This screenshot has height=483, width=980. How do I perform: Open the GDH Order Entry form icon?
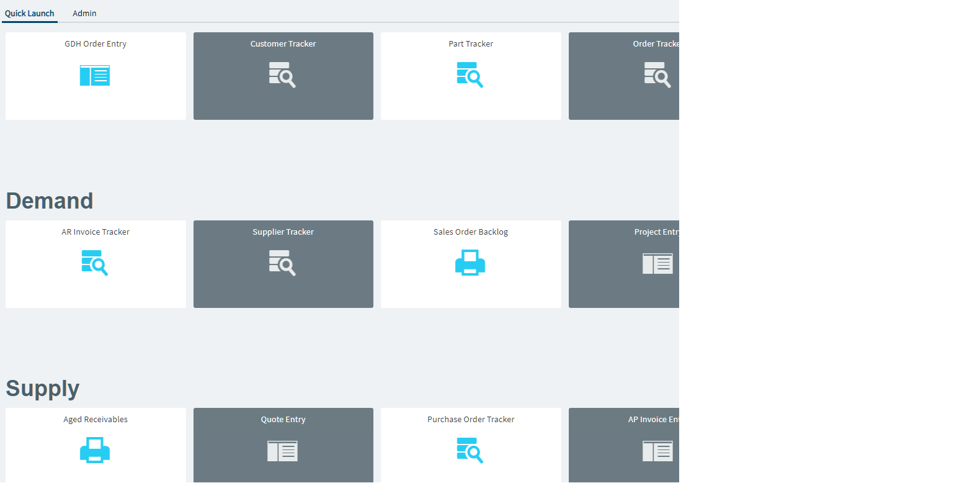[95, 76]
